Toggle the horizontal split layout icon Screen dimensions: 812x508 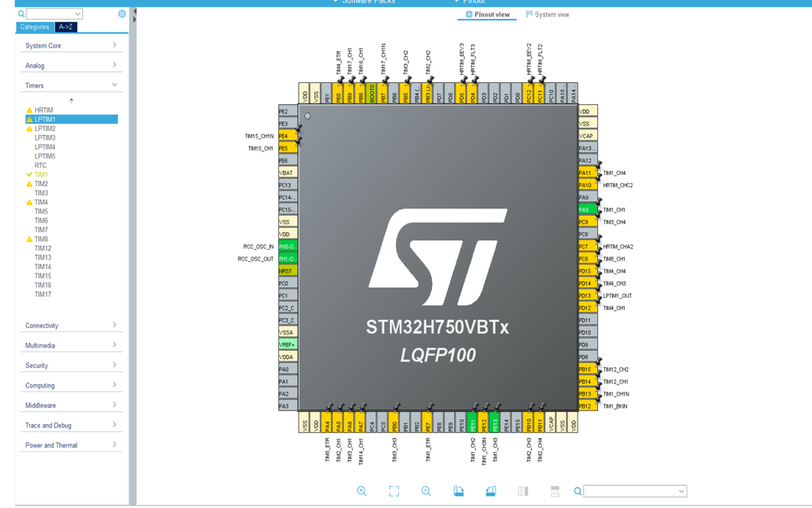pyautogui.click(x=555, y=491)
